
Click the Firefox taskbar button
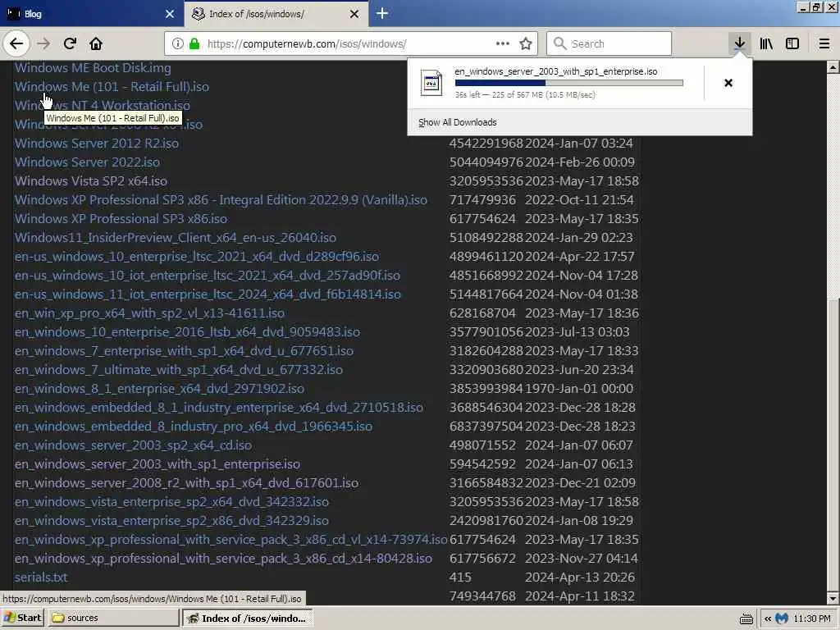[248, 618]
